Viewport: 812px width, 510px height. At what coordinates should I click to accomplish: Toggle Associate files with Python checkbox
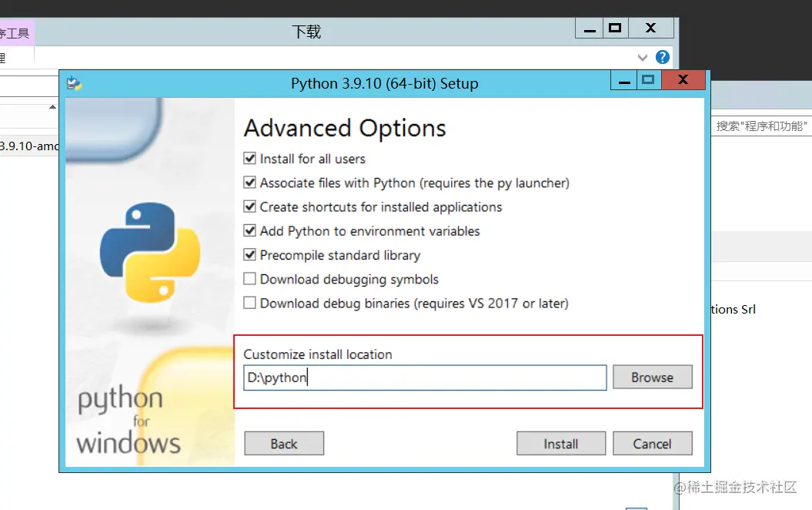249,183
